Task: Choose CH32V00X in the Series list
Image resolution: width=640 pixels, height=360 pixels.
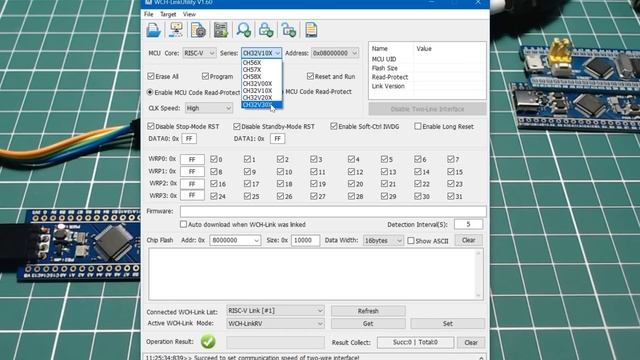Action: coord(261,84)
